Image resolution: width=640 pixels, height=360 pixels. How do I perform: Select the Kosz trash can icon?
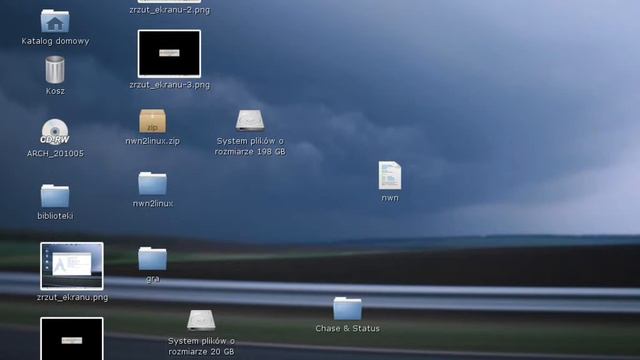pos(55,70)
